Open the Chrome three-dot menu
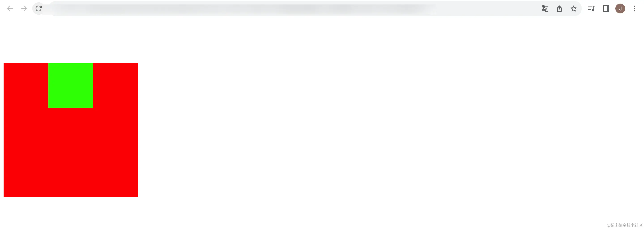The height and width of the screenshot is (229, 644). click(x=635, y=8)
